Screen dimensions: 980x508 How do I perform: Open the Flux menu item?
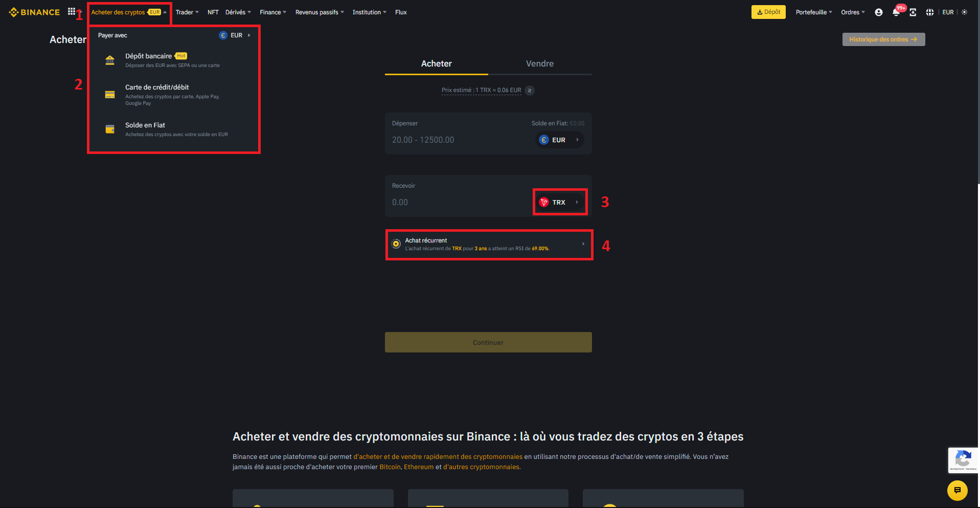click(401, 12)
